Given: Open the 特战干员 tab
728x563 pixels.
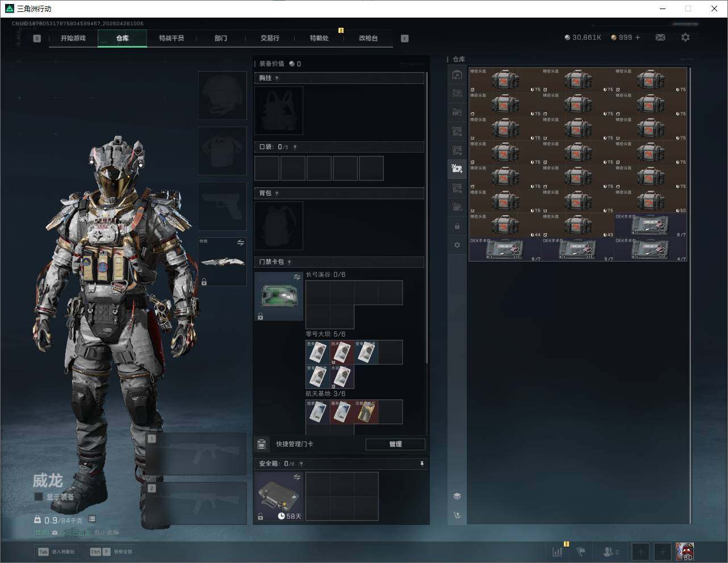Looking at the screenshot, I should (171, 38).
